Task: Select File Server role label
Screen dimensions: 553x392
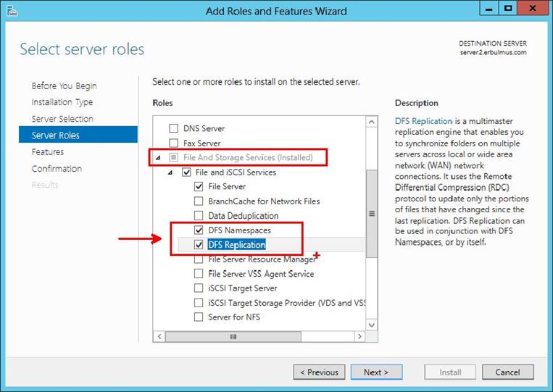Action: pyautogui.click(x=227, y=186)
